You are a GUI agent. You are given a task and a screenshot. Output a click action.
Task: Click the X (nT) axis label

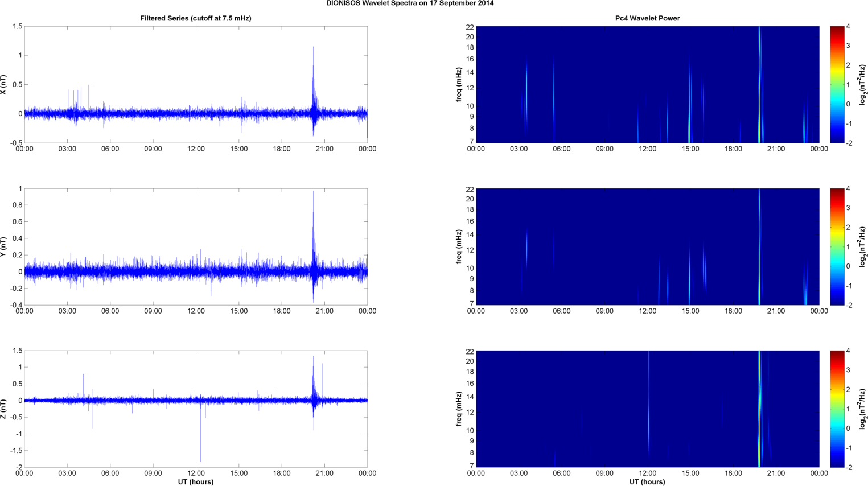(x=3, y=85)
